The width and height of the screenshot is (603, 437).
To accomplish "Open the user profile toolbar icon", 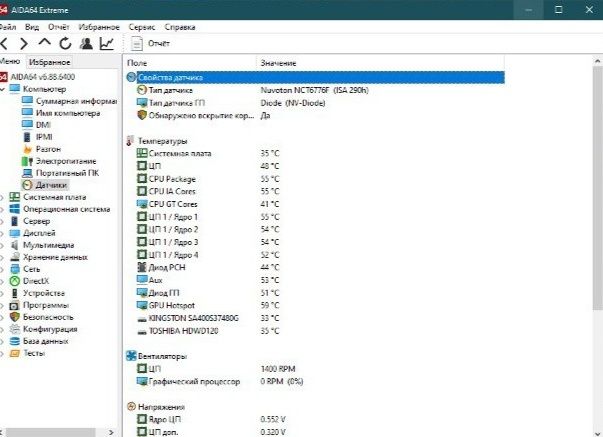I will [86, 43].
